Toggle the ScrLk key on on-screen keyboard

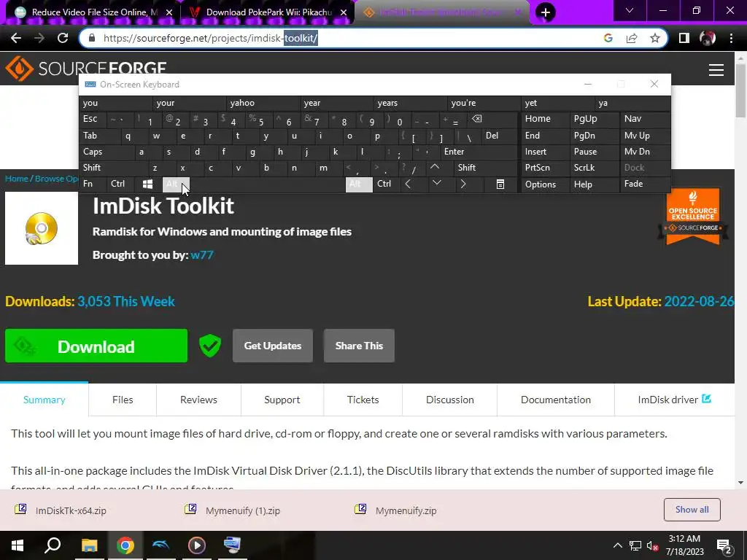click(594, 168)
